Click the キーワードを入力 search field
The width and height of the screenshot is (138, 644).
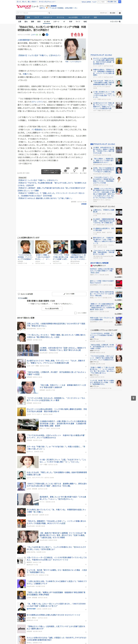point(32,13)
